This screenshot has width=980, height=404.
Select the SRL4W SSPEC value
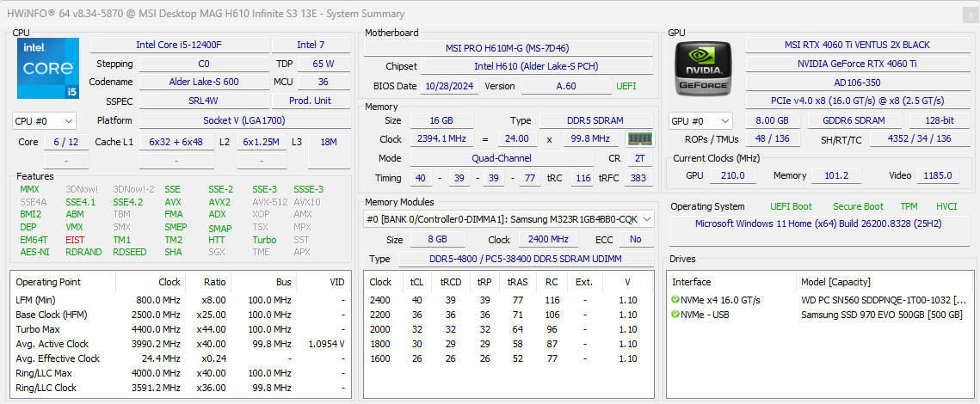pos(204,101)
